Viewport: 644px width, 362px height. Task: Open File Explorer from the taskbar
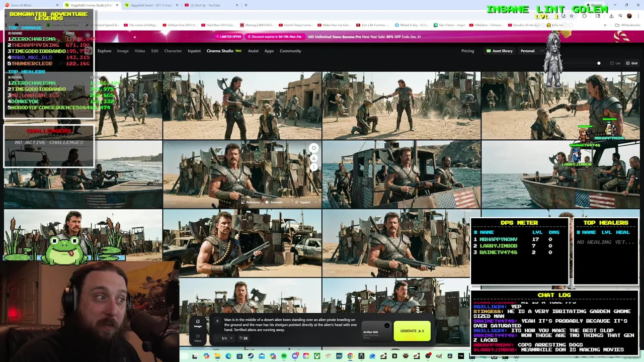click(217, 356)
